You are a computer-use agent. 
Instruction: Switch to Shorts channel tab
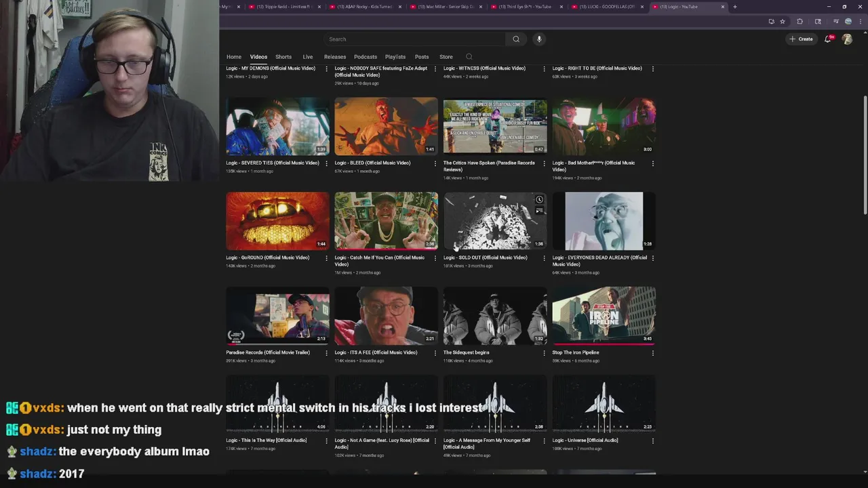283,57
